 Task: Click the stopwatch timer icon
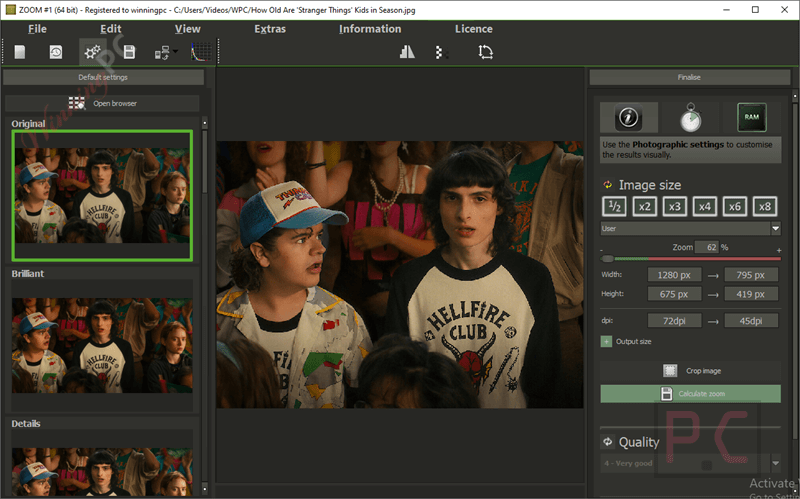point(690,118)
